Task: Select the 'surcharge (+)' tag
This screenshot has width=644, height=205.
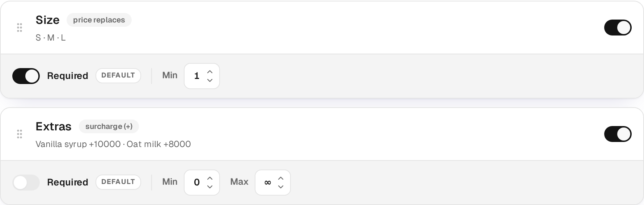Action: [109, 126]
